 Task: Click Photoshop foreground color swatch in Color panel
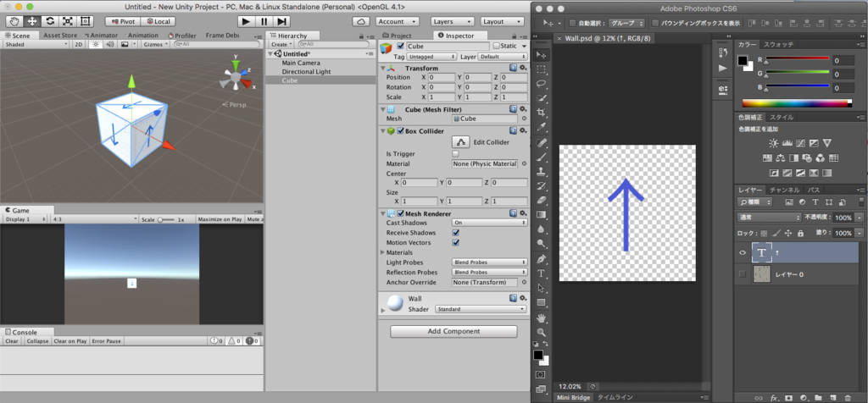click(743, 61)
